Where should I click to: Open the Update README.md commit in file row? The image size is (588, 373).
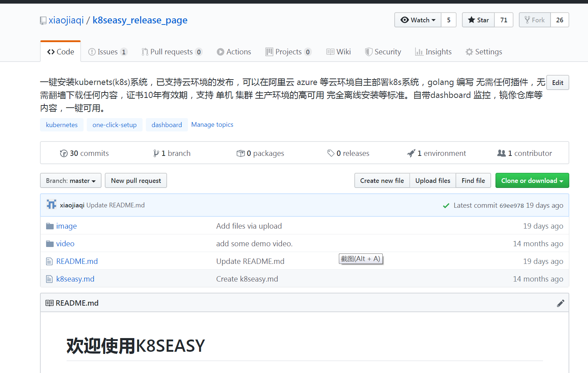[x=250, y=261]
